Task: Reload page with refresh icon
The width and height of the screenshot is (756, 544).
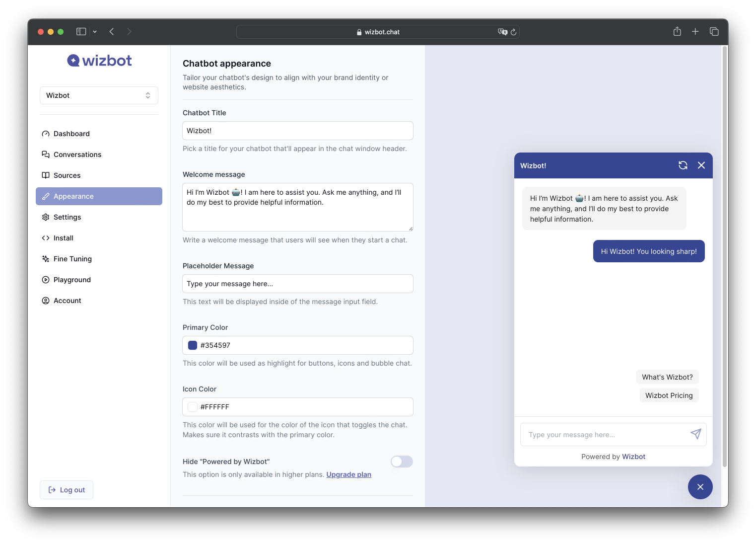Action: (514, 32)
